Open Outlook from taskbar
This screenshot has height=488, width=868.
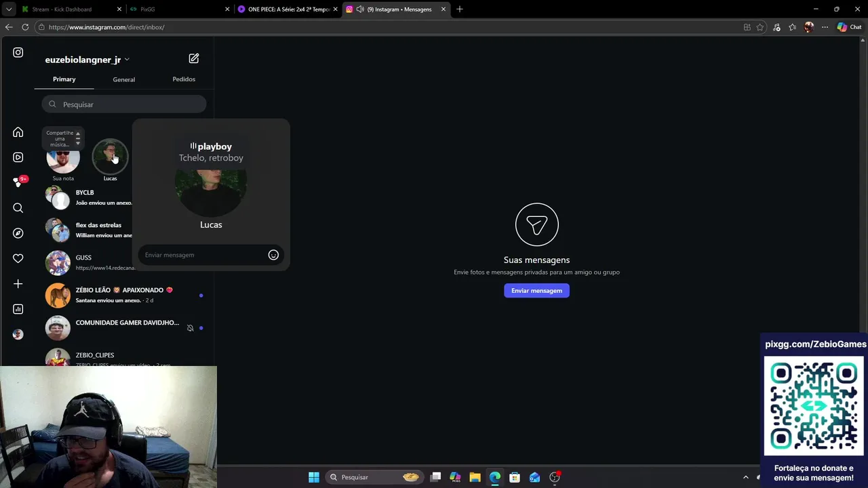(534, 477)
